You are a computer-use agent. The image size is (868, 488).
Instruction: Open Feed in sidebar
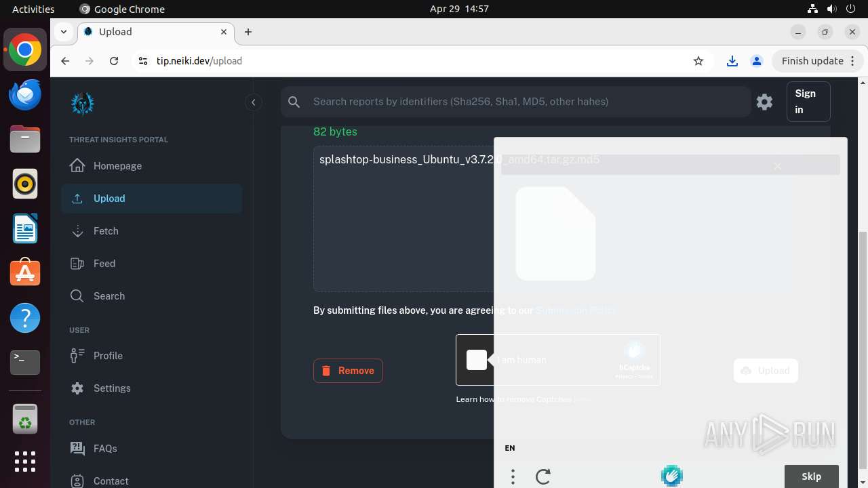coord(151,264)
